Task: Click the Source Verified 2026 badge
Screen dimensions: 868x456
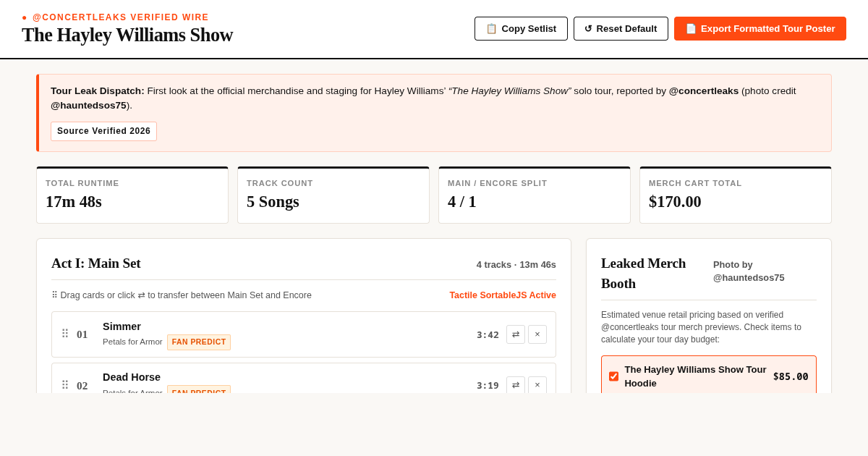Action: (x=103, y=131)
